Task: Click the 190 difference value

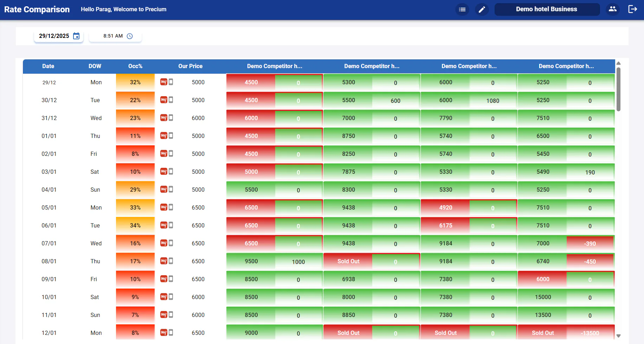Action: tap(590, 172)
